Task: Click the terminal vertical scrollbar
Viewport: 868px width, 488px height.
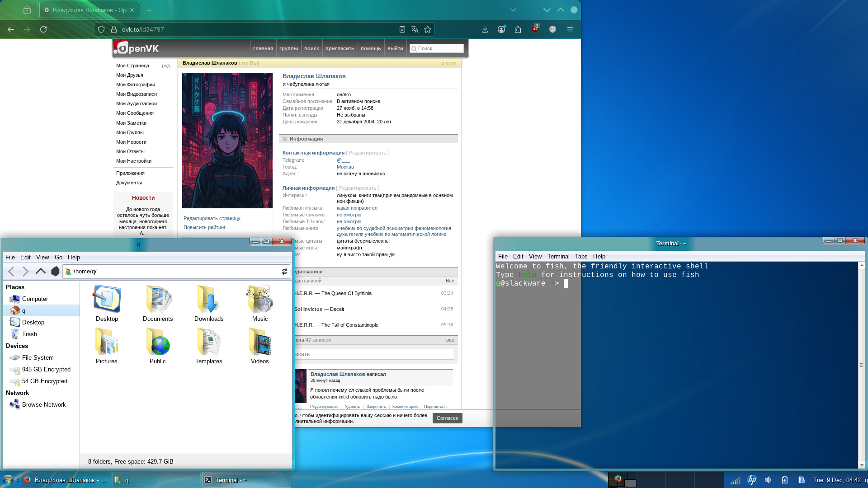Action: click(861, 365)
